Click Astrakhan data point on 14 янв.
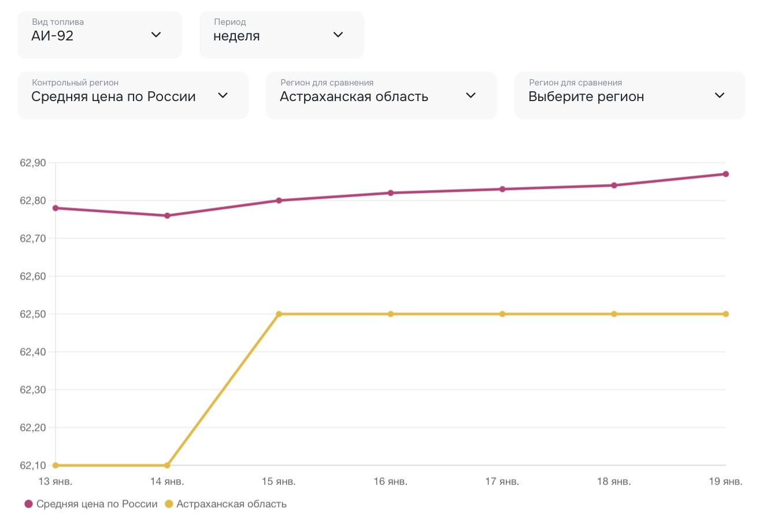Viewport: 763px width, 532px height. tap(167, 465)
